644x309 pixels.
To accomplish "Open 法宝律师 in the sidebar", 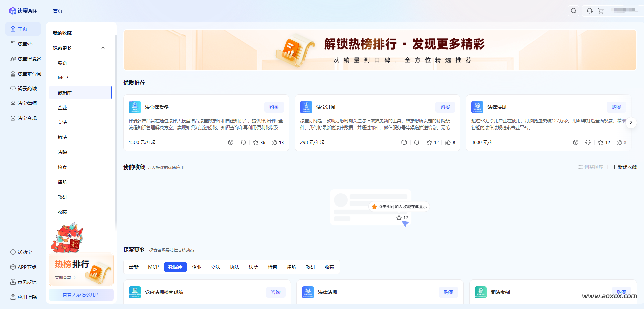I will tap(23, 103).
